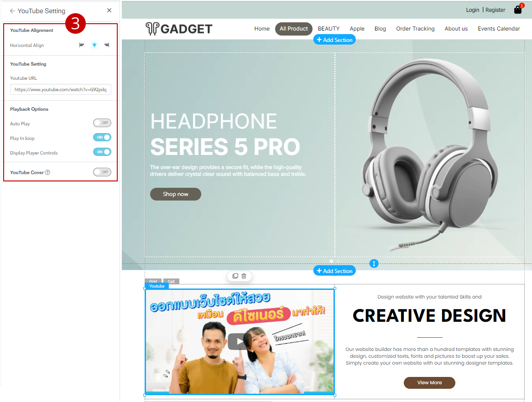The image size is (532, 402).
Task: Play the YouTube video thumbnail
Action: (240, 341)
